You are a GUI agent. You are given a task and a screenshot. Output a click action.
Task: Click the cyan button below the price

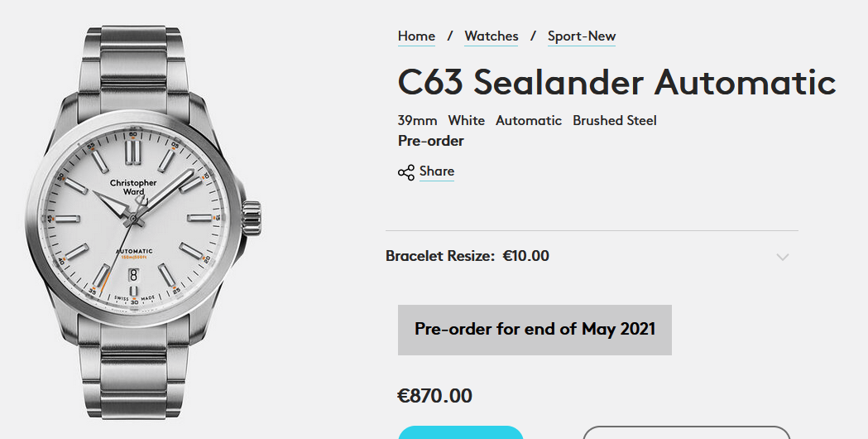click(x=460, y=432)
